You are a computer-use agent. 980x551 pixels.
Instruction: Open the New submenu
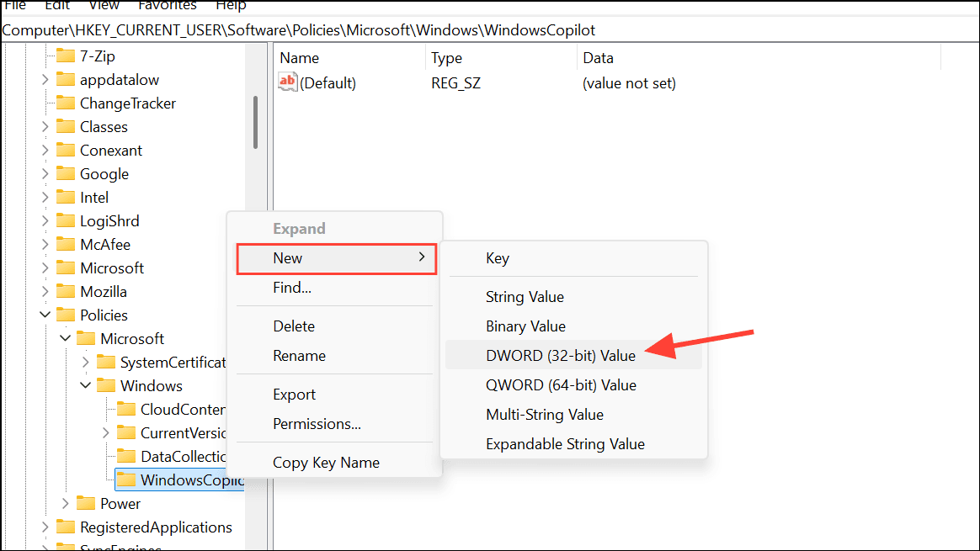coord(336,258)
